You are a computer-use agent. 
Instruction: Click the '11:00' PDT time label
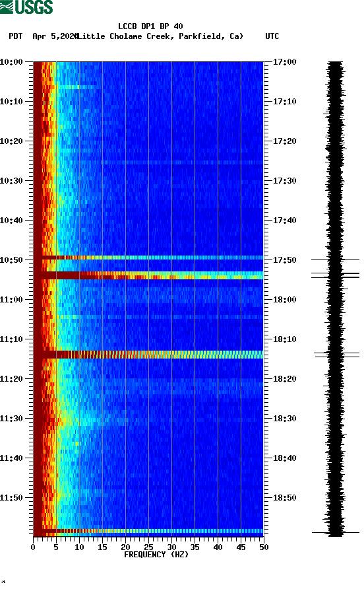(x=11, y=299)
